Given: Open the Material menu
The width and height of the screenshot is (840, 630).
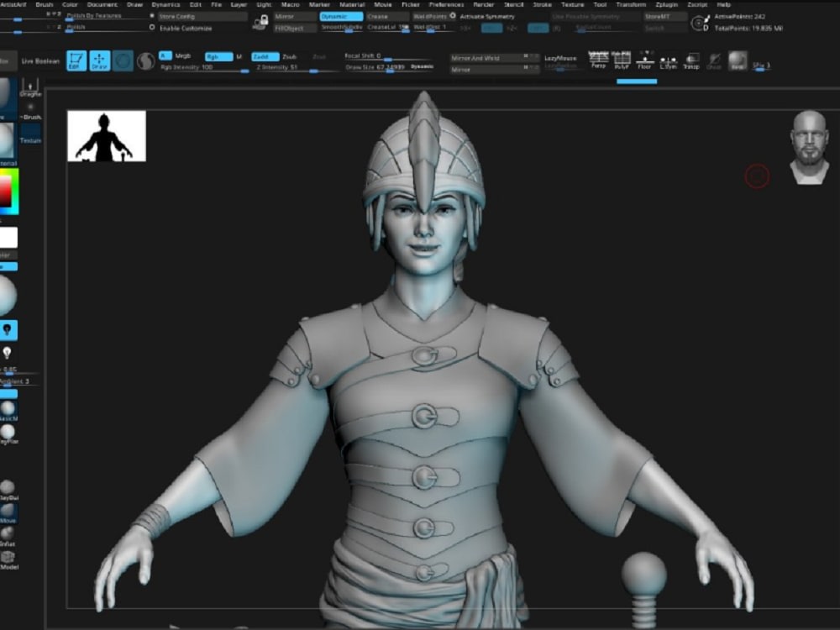Looking at the screenshot, I should coord(352,4).
